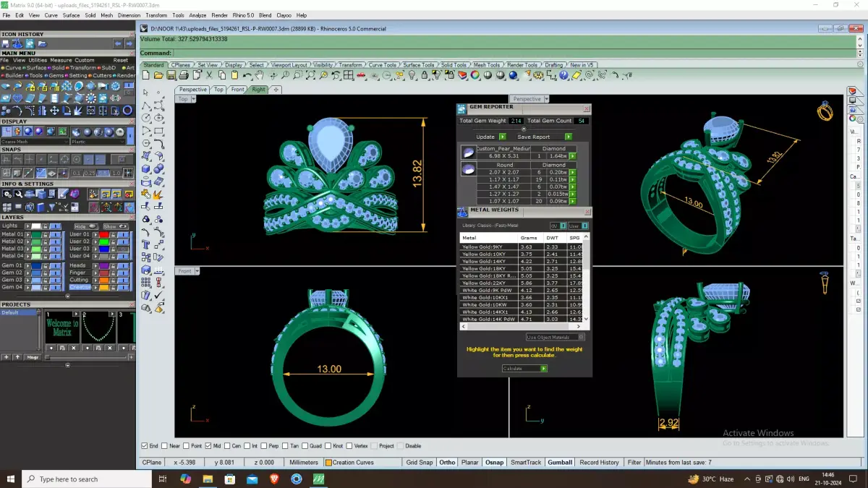Viewport: 868px width, 488px height.
Task: Click the heart shape icon in Main Menu
Action: coord(17,98)
